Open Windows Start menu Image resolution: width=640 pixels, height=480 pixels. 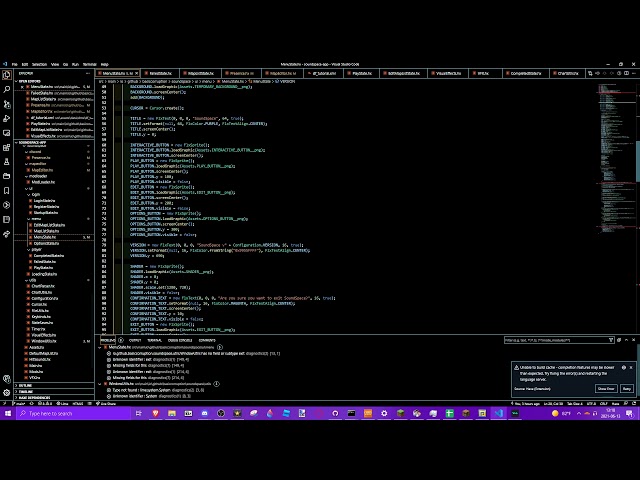pos(8,413)
